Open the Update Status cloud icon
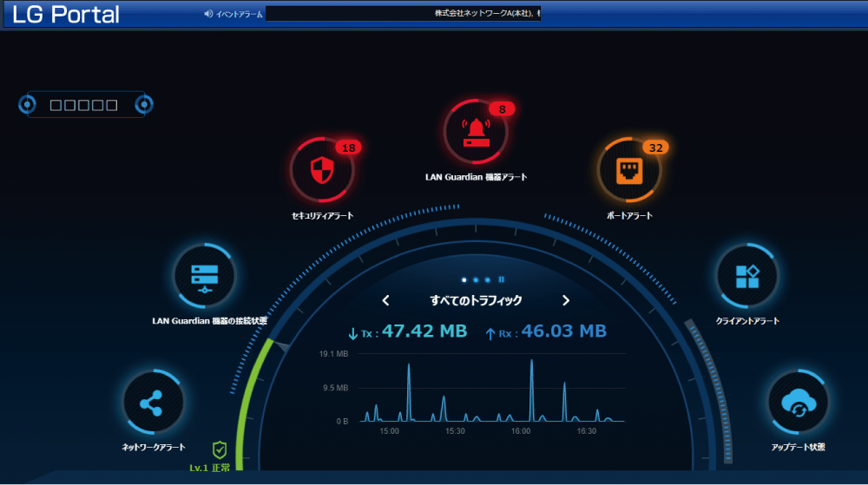 point(799,402)
